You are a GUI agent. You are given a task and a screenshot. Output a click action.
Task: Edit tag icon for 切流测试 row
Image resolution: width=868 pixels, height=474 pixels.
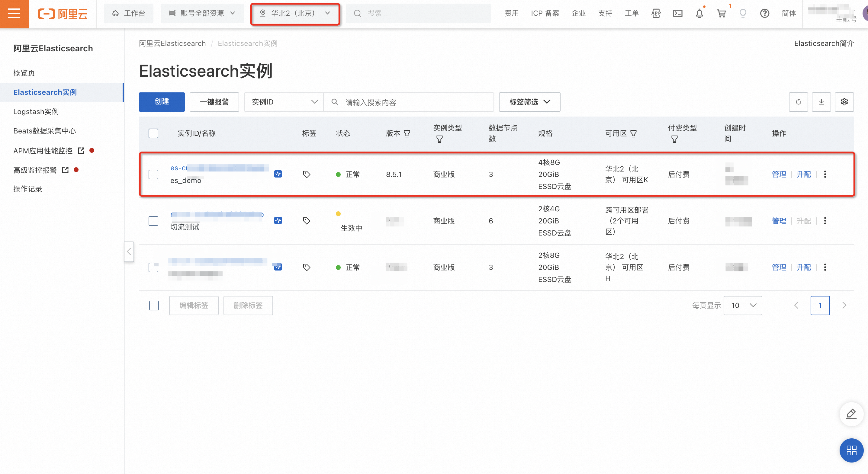click(x=306, y=221)
